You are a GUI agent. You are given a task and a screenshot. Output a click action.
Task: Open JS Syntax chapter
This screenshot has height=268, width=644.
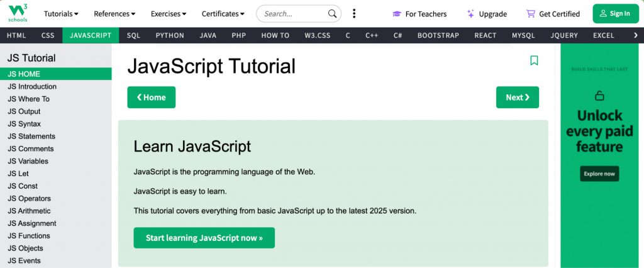pos(56,124)
